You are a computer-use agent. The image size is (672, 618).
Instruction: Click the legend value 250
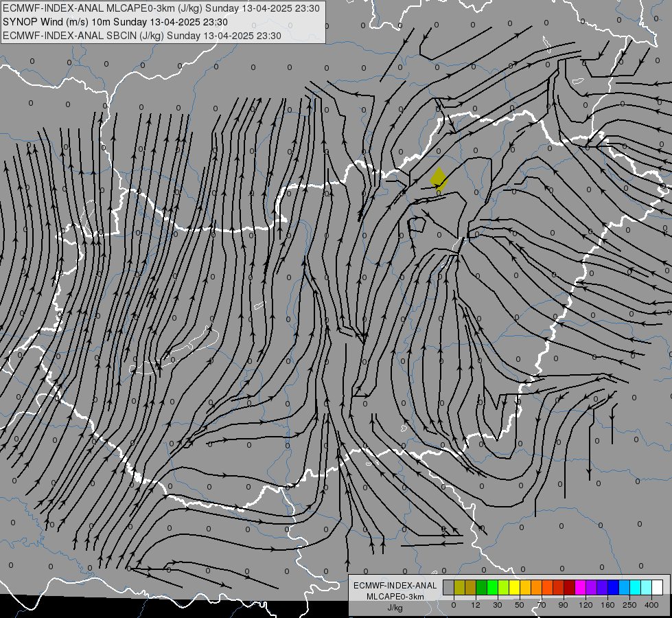click(629, 605)
